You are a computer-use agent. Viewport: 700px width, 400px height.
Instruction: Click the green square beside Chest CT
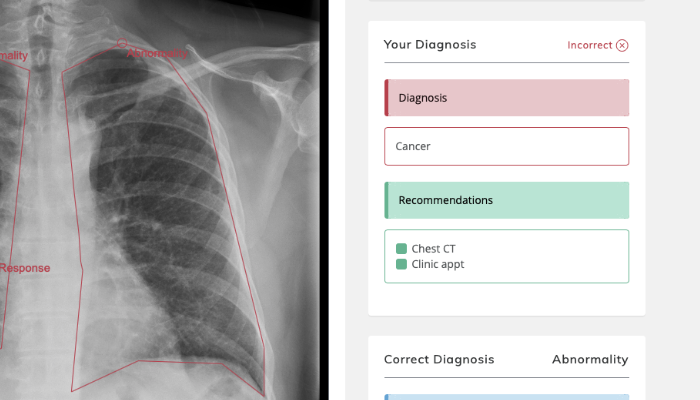click(x=401, y=249)
